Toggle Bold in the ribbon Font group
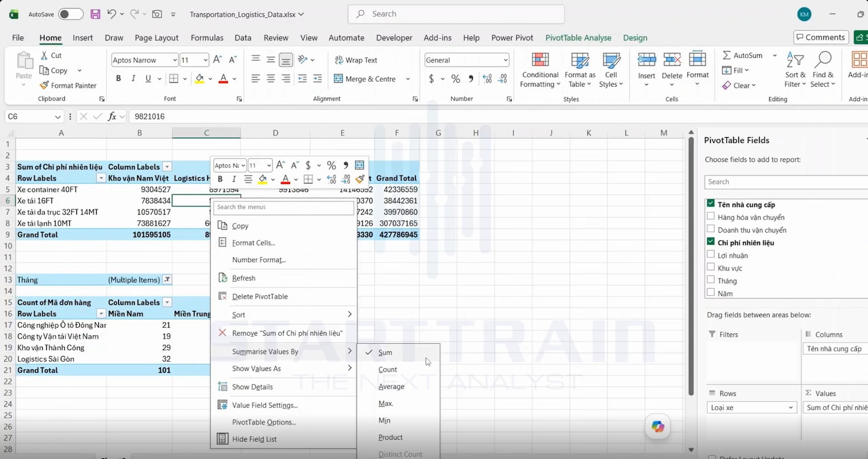 click(x=119, y=79)
